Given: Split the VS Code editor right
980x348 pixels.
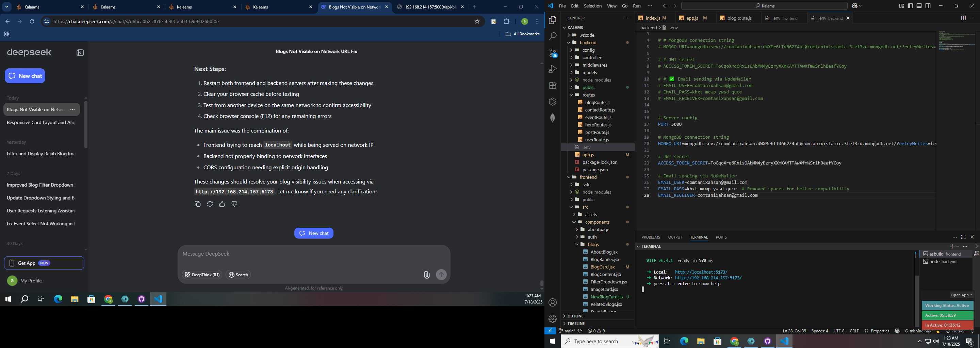Looking at the screenshot, I should coord(963,18).
